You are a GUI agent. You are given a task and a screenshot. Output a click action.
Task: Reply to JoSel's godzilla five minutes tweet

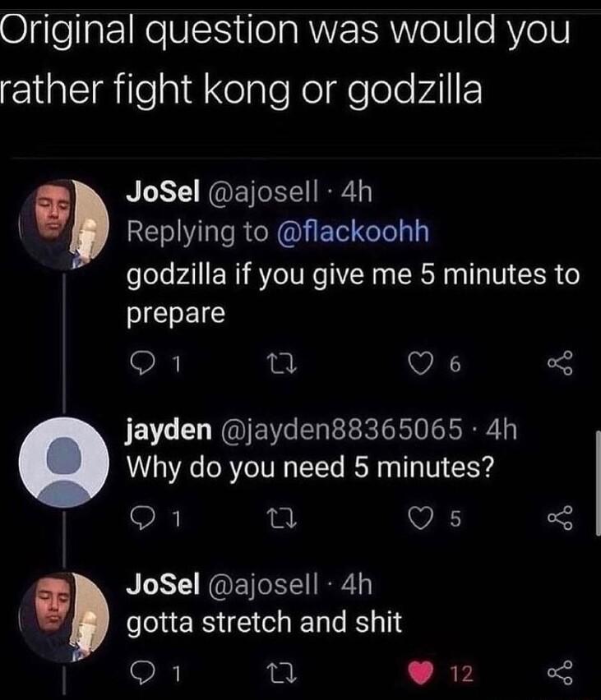point(141,364)
